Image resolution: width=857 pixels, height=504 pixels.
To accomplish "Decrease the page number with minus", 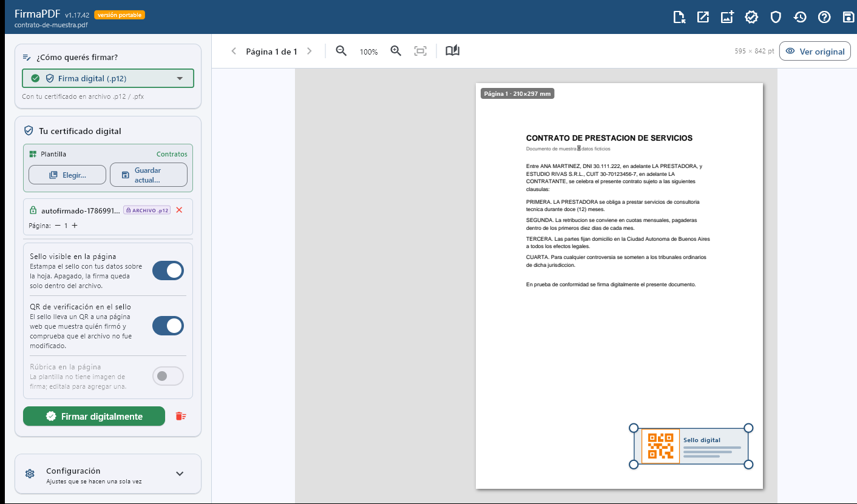I will point(58,226).
